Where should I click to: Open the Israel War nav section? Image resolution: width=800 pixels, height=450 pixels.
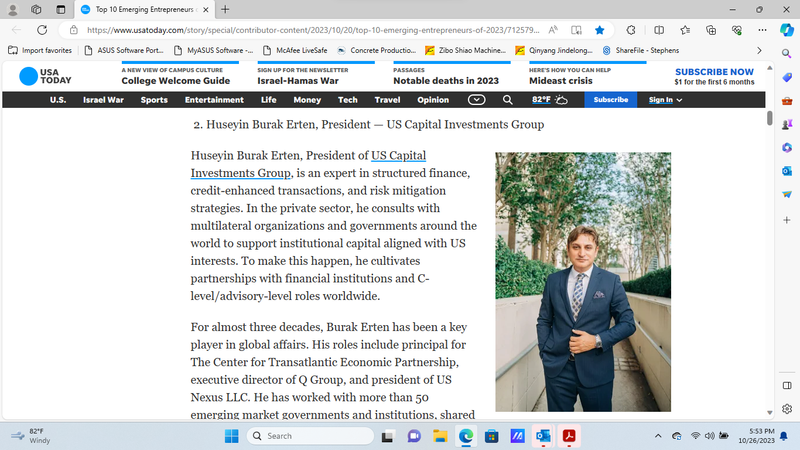[104, 100]
